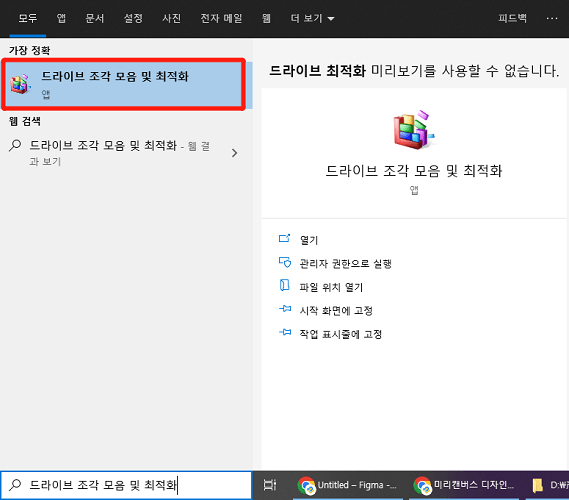This screenshot has width=569, height=500.
Task: Expand the 더 보기 dropdown
Action: pos(312,18)
